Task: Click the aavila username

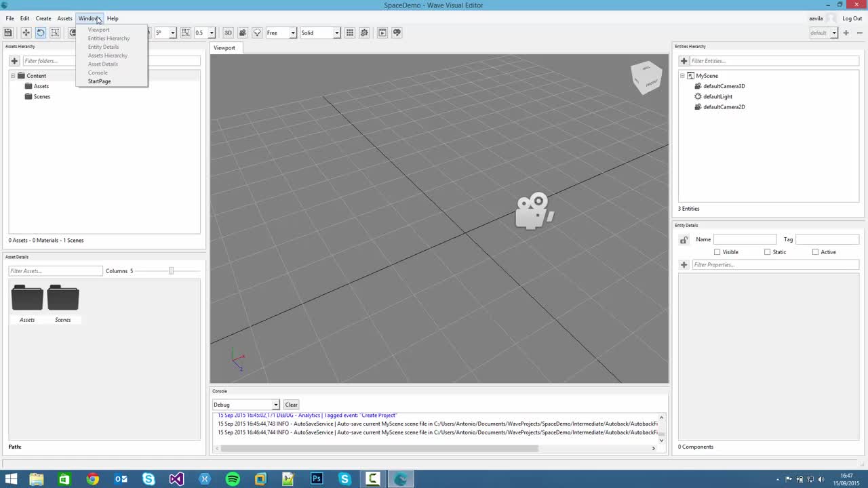Action: pos(816,18)
